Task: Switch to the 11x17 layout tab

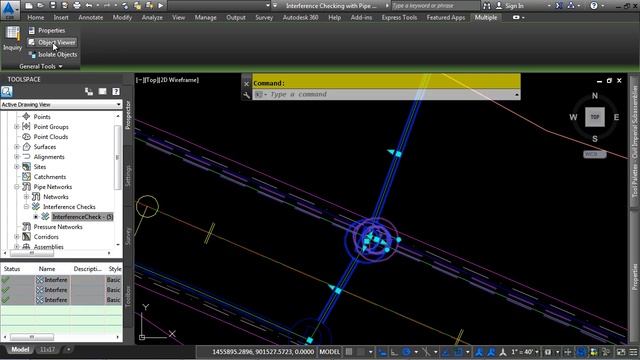Action: (x=47, y=349)
